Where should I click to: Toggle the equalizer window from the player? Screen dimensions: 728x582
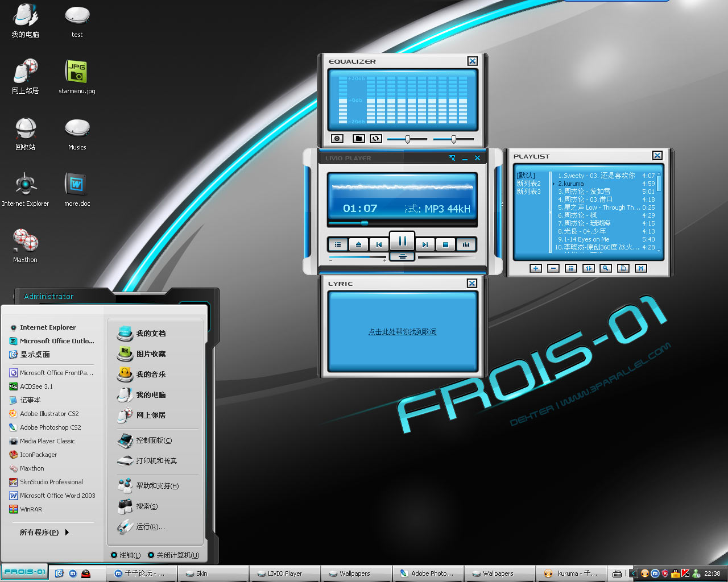[466, 244]
